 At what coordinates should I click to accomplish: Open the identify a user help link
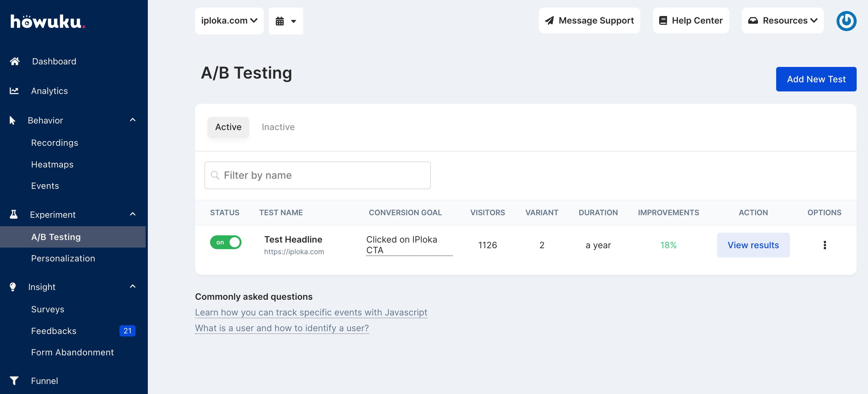(x=282, y=328)
